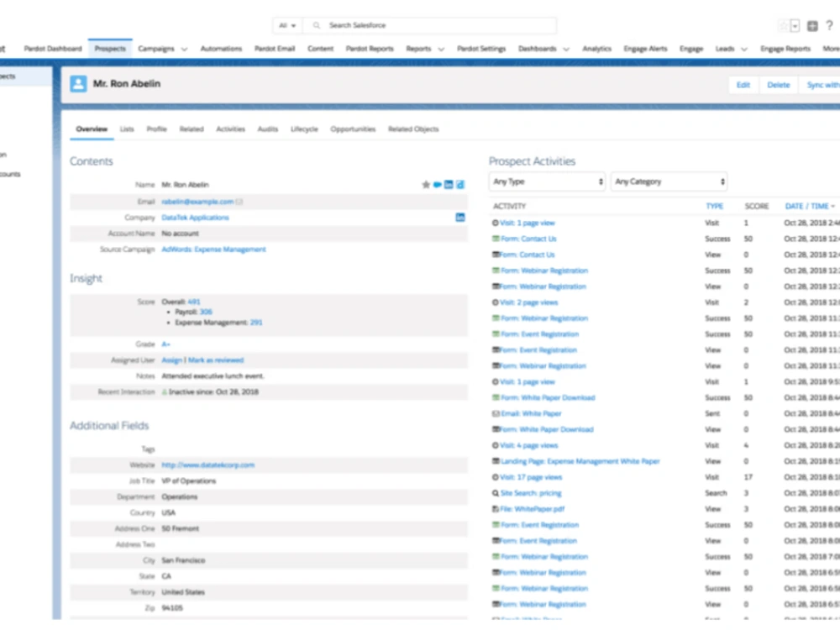The width and height of the screenshot is (840, 630).
Task: Switch to the Lists tab
Action: (127, 129)
